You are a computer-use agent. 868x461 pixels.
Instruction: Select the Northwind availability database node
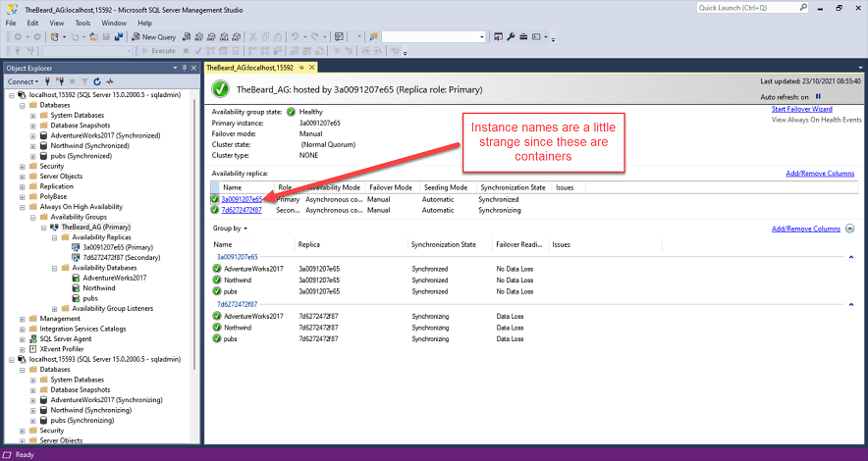point(98,288)
